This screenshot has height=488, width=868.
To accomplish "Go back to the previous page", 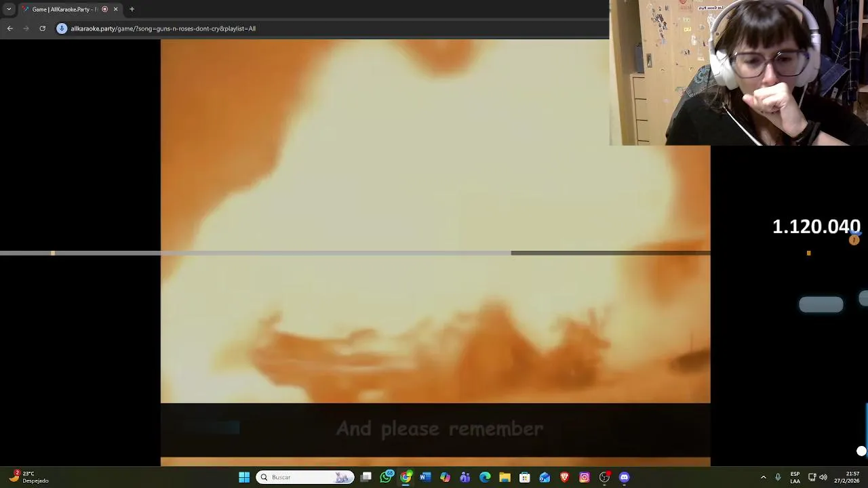I will click(x=9, y=28).
